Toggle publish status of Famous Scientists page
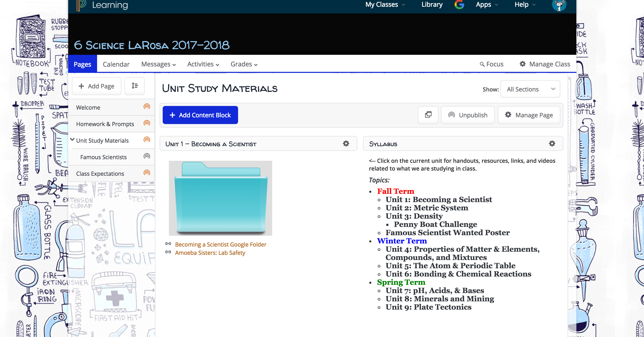The width and height of the screenshot is (644, 337). [x=147, y=156]
